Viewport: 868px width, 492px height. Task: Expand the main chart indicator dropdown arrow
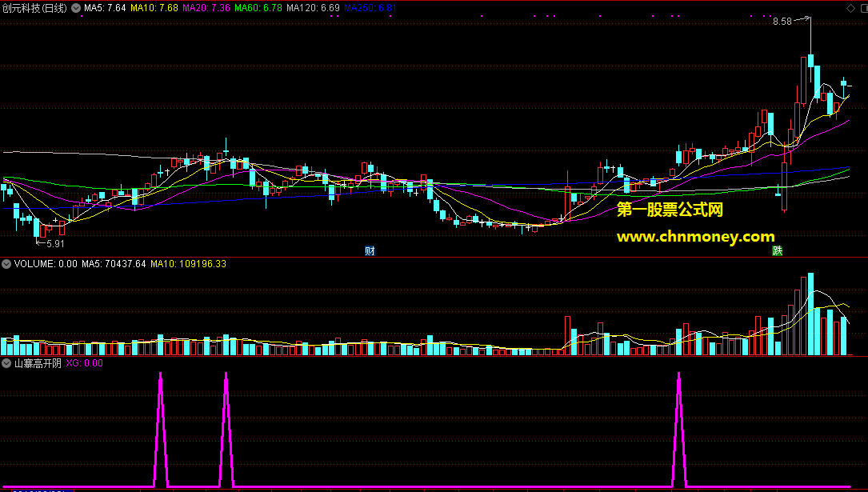pos(76,8)
